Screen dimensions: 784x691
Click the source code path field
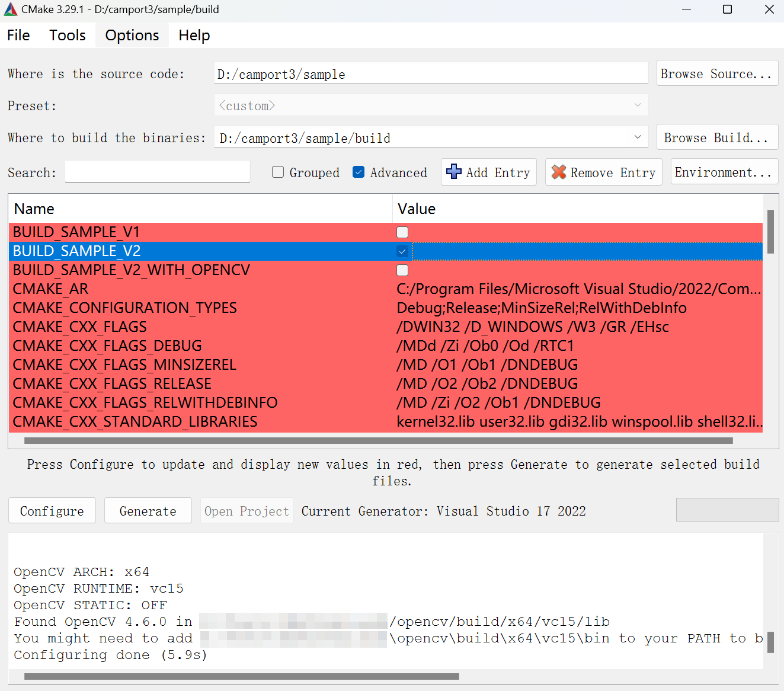(x=431, y=73)
